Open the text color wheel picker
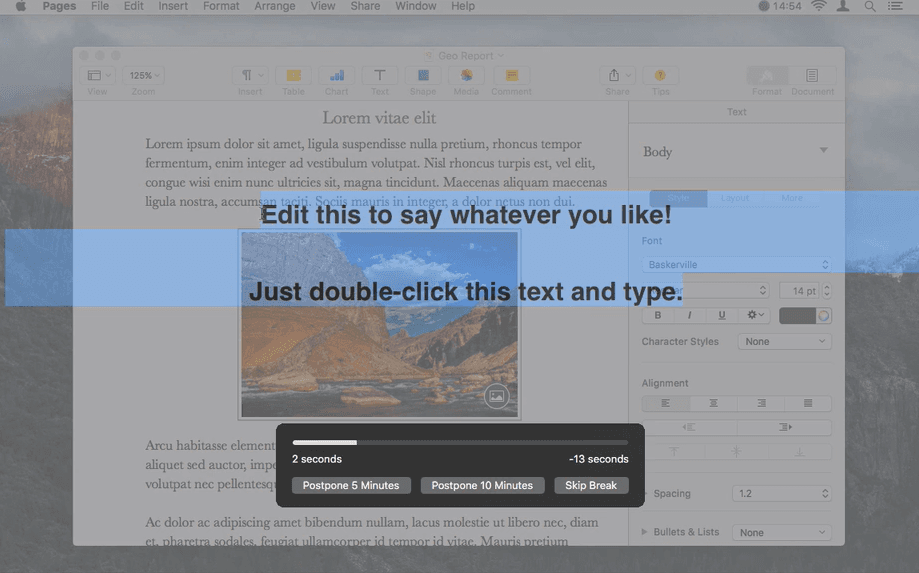919x573 pixels. [823, 315]
